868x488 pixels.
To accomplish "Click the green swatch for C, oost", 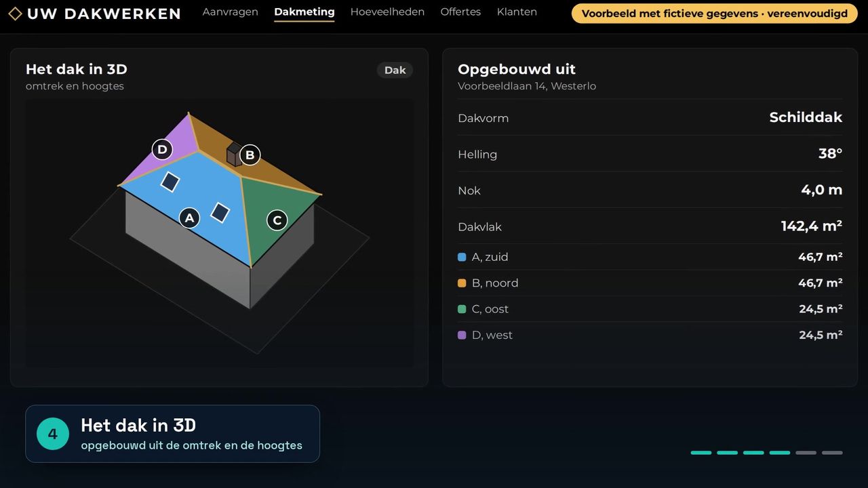I will pyautogui.click(x=462, y=309).
